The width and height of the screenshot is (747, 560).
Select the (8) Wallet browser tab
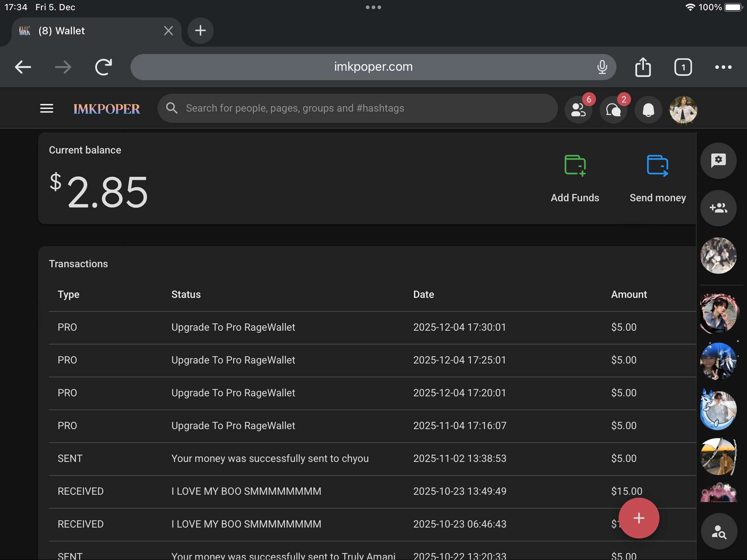pos(91,31)
